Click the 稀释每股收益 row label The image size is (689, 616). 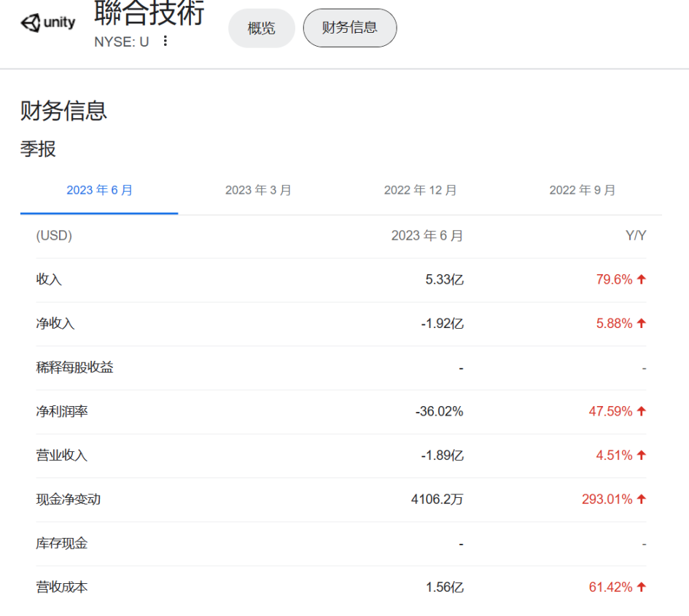pos(74,367)
